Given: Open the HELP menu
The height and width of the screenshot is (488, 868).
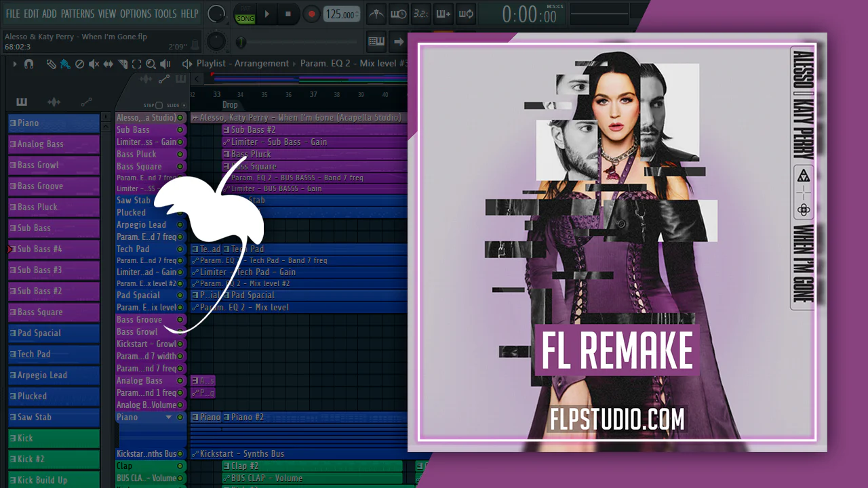Looking at the screenshot, I should tap(189, 14).
